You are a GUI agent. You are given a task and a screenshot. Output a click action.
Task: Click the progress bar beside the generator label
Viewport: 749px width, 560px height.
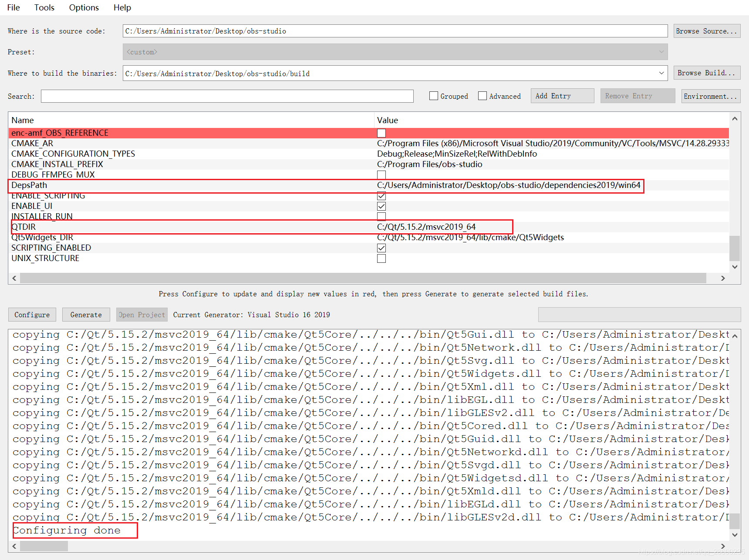click(639, 315)
